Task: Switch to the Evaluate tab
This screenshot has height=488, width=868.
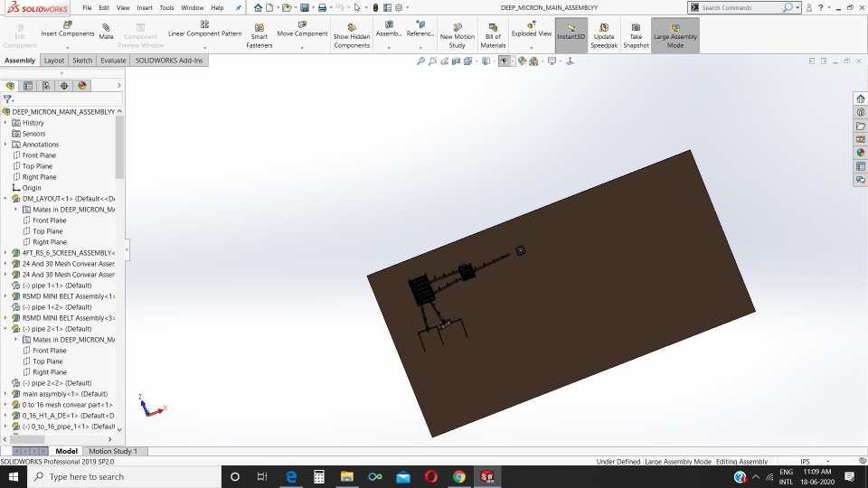Action: tap(113, 61)
